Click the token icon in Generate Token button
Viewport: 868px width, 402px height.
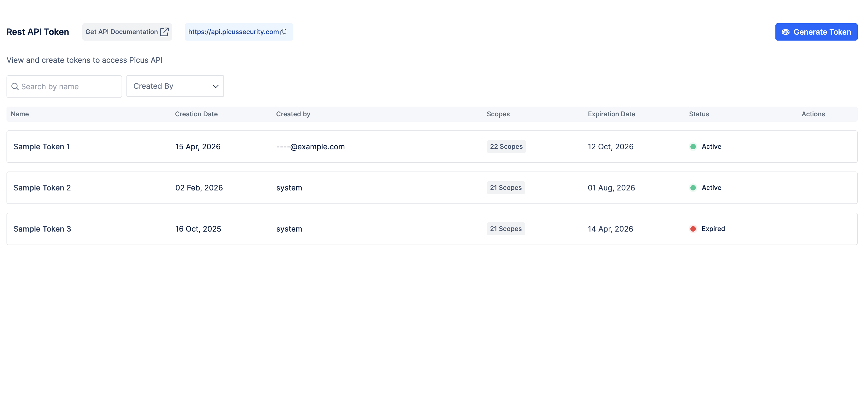785,32
